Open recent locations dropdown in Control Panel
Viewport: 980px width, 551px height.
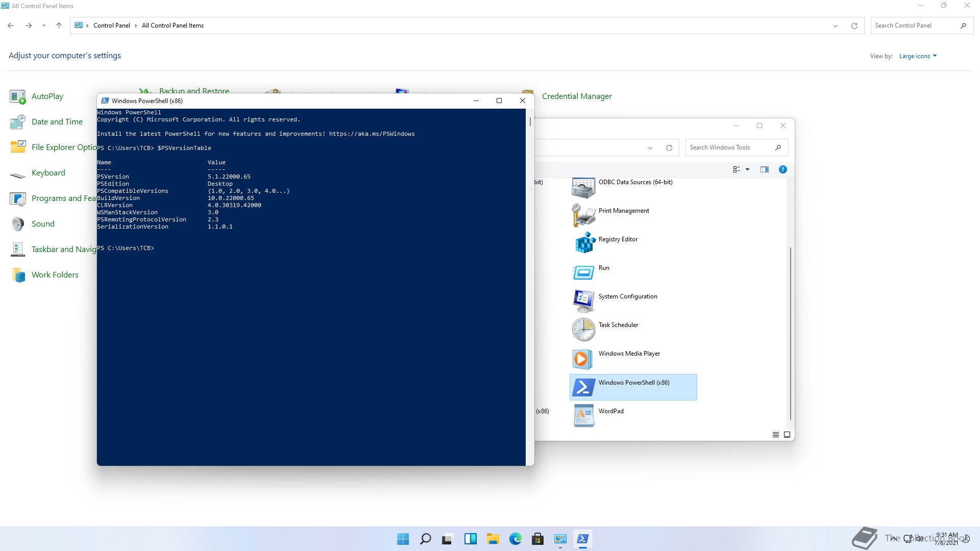point(44,26)
